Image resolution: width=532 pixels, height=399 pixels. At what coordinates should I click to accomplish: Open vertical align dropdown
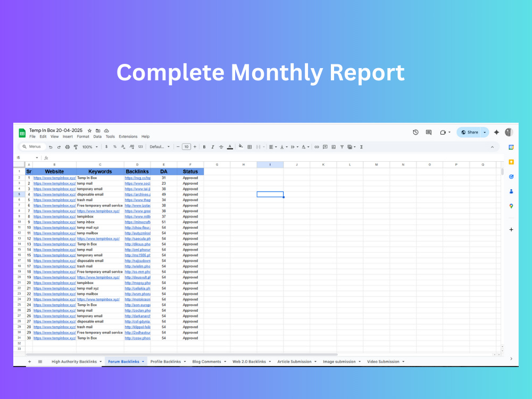[x=284, y=147]
